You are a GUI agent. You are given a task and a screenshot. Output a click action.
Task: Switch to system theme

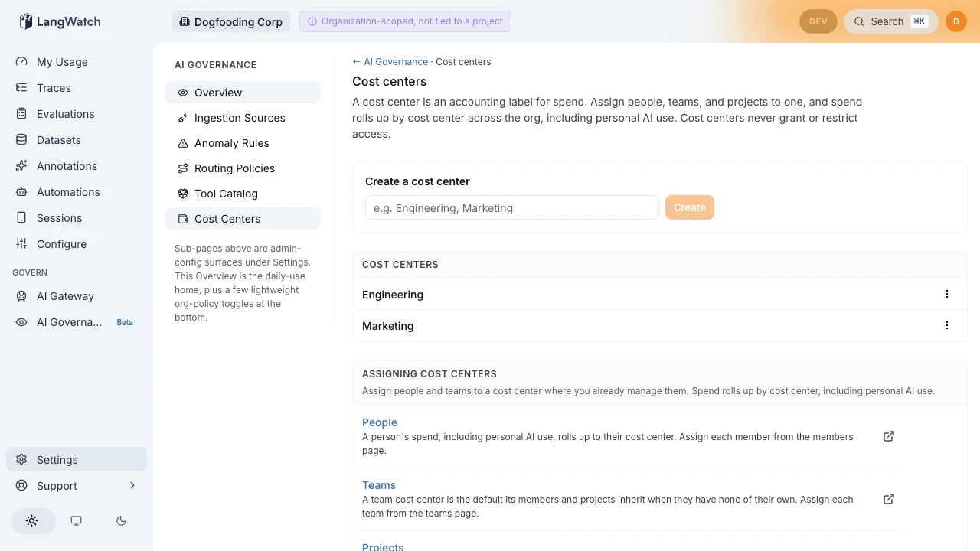pos(77,520)
